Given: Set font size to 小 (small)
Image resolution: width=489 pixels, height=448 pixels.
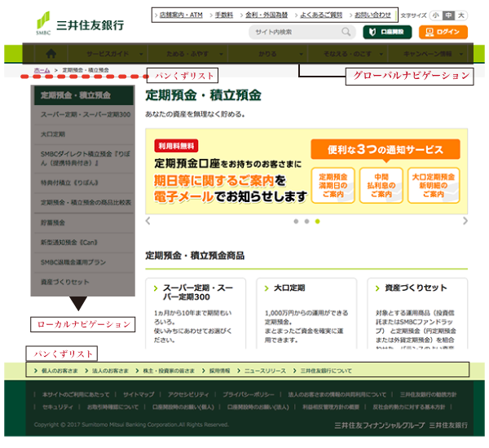Looking at the screenshot, I should [x=435, y=15].
